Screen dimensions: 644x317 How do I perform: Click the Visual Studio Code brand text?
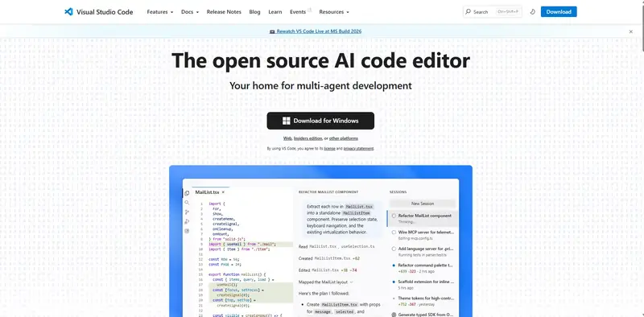point(105,12)
